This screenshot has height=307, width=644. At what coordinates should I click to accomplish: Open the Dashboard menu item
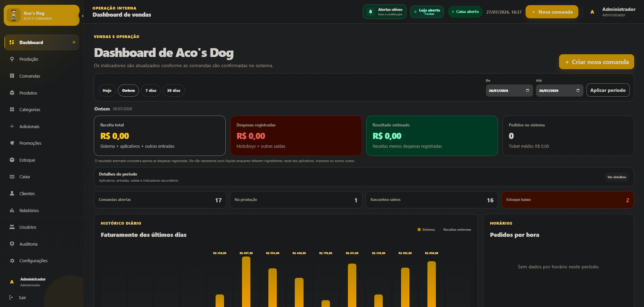(41, 42)
